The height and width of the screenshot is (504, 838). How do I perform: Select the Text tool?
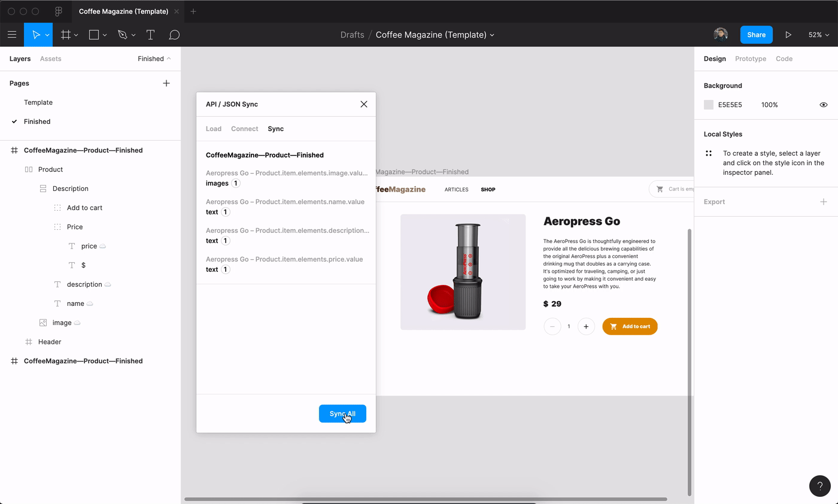point(150,35)
